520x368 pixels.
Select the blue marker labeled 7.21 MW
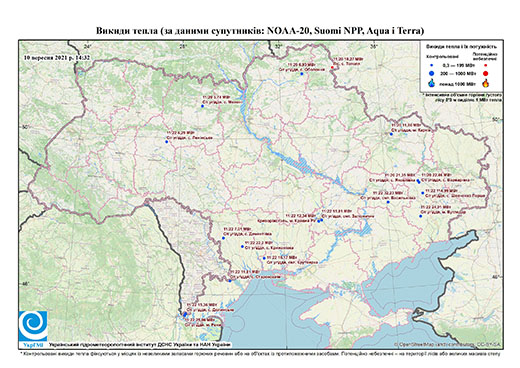click(x=223, y=238)
